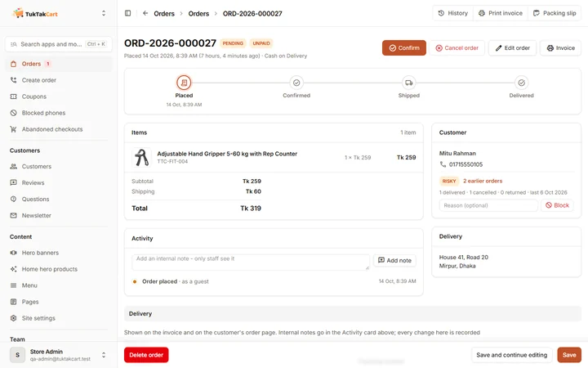Block this customer
This screenshot has width=588, height=368.
(x=557, y=205)
